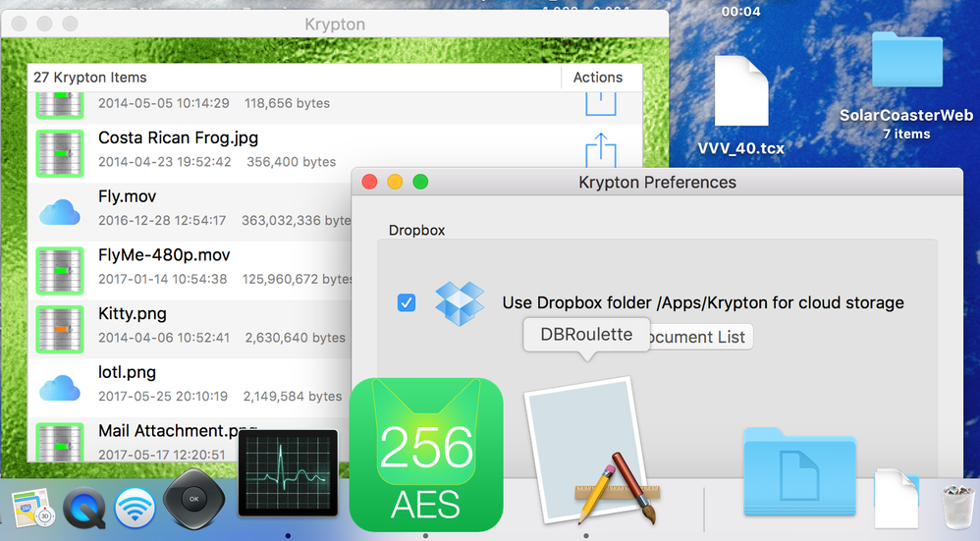Click the Dropbox section label in Preferences
Screen dimensions: 980x541
click(x=417, y=231)
